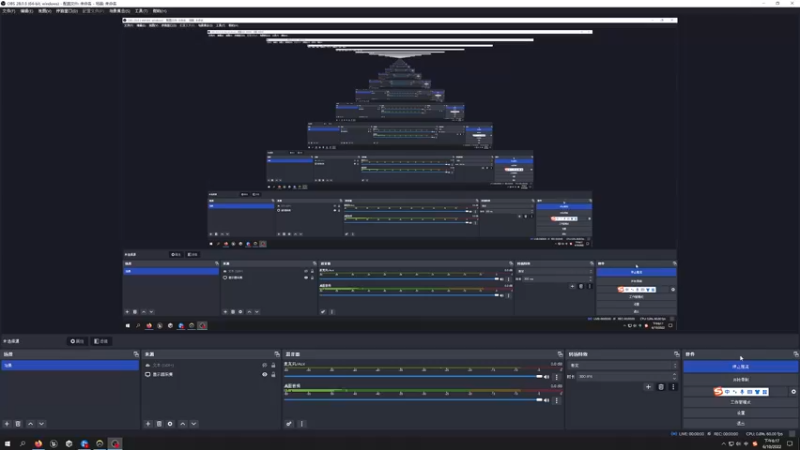Click the OBS Studio taskbar icon

click(115, 444)
